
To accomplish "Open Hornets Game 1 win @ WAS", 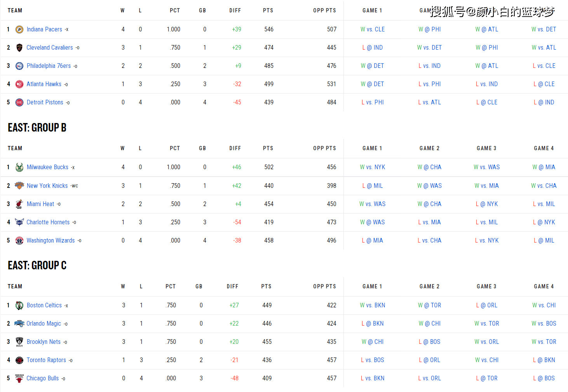I will click(x=373, y=222).
